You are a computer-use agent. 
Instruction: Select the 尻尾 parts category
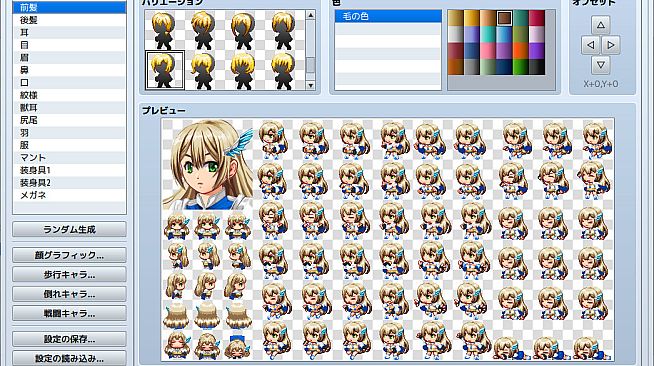tap(69, 120)
